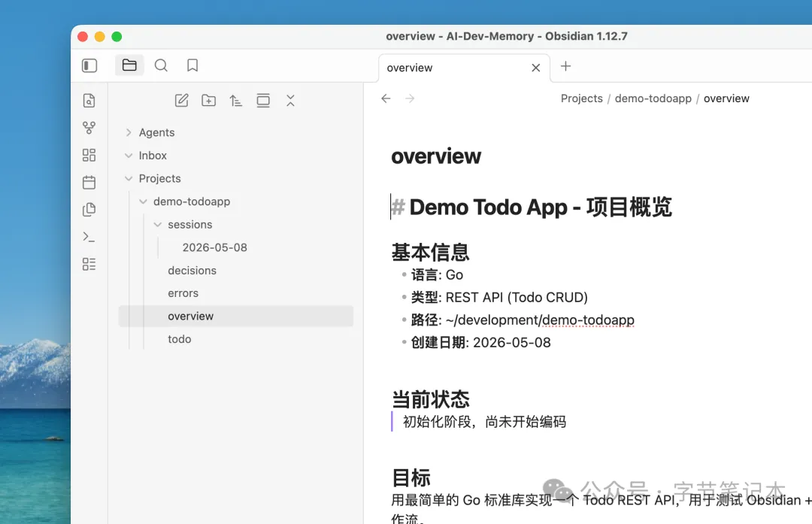Open the decisions note

point(192,271)
